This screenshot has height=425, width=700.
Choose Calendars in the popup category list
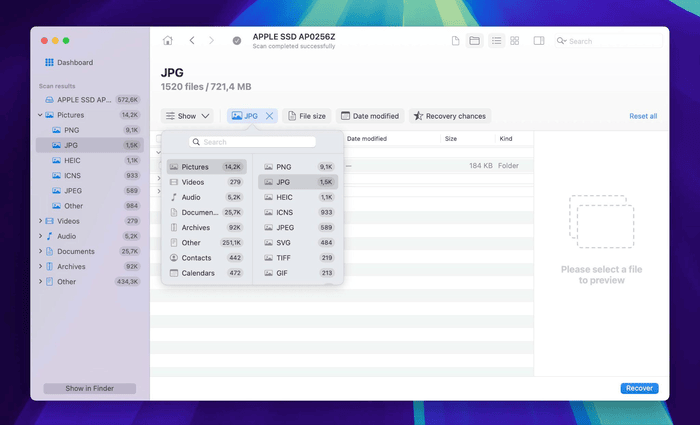pos(206,273)
